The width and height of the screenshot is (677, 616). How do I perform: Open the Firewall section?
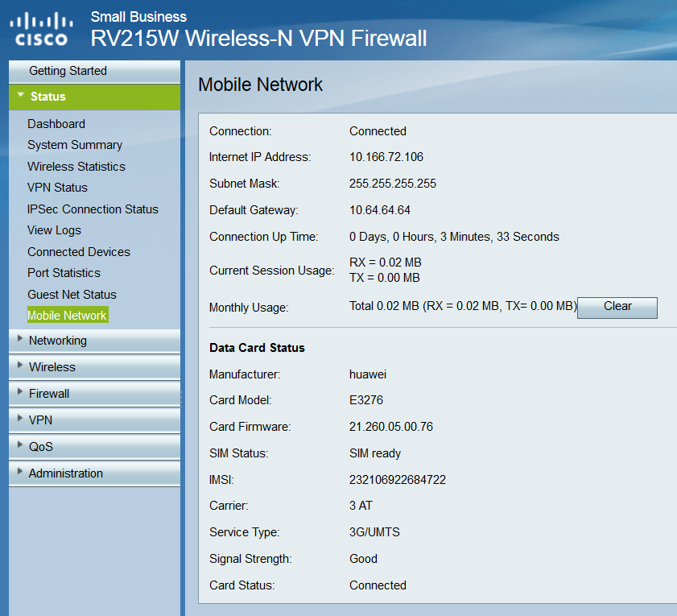[x=94, y=394]
